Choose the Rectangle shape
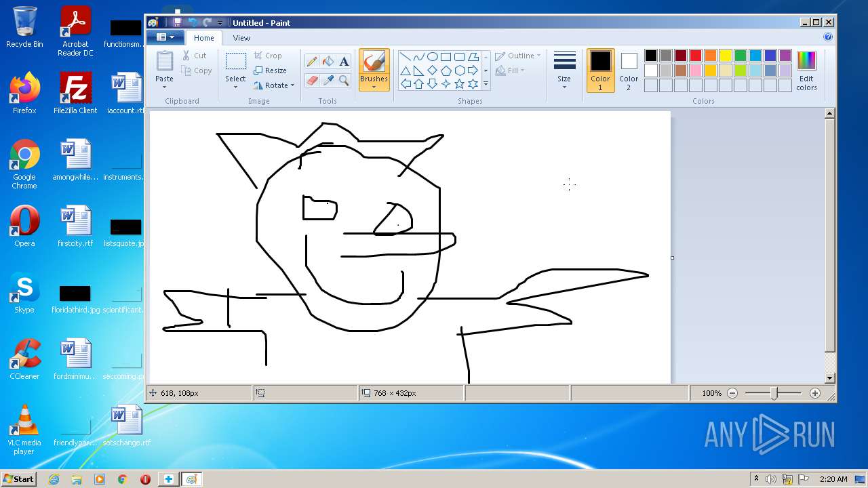This screenshot has height=488, width=868. (446, 57)
